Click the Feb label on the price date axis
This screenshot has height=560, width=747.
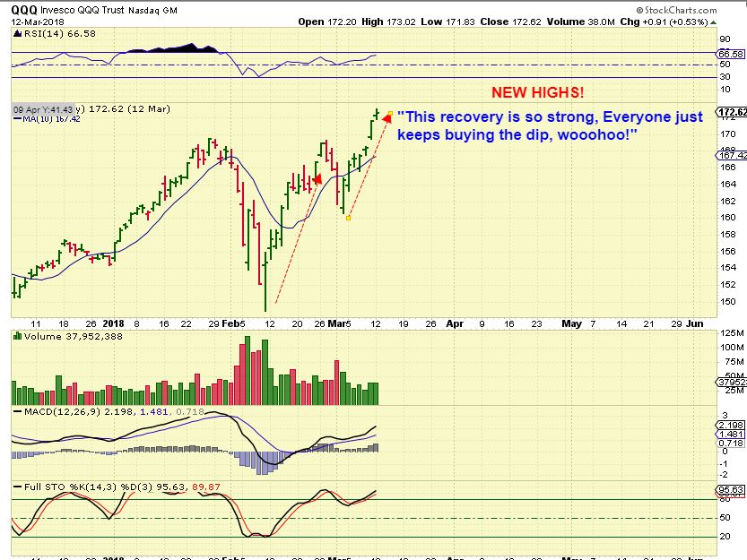click(230, 323)
